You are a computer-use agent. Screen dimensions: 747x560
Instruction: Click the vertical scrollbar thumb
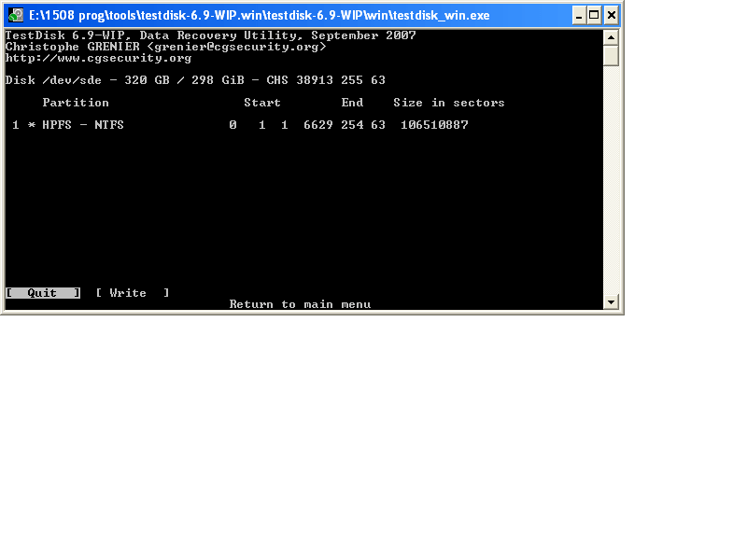(611, 56)
